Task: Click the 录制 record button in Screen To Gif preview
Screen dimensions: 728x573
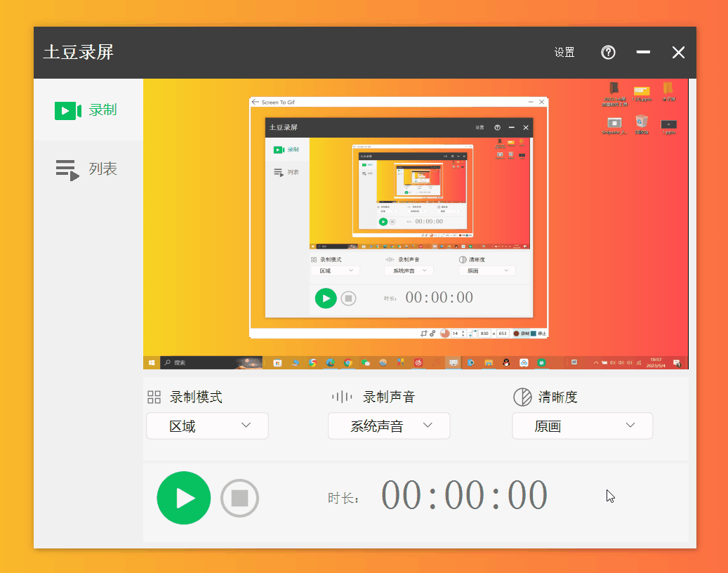Action: 522,334
